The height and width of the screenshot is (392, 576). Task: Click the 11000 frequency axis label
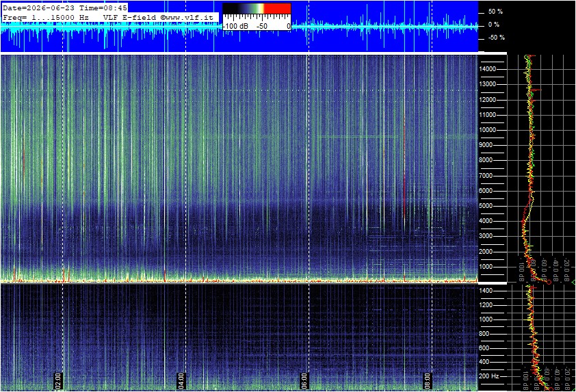click(x=488, y=115)
